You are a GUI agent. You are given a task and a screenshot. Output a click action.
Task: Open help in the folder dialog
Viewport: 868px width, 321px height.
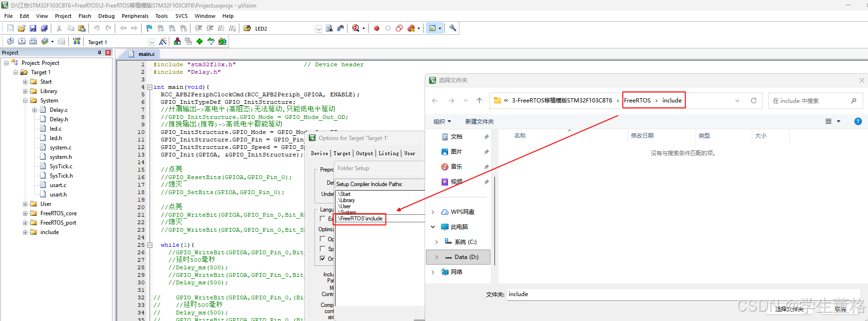click(858, 121)
